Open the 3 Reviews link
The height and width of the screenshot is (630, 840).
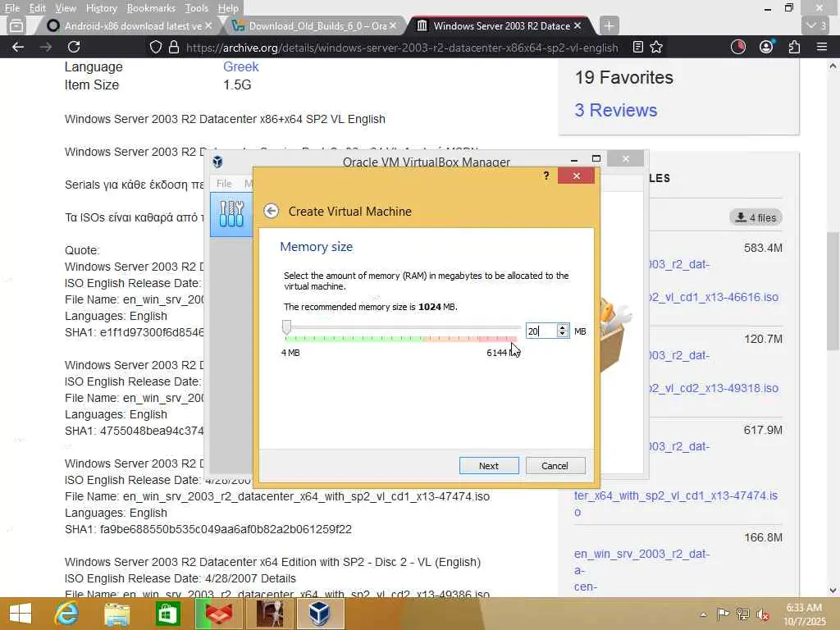[615, 110]
